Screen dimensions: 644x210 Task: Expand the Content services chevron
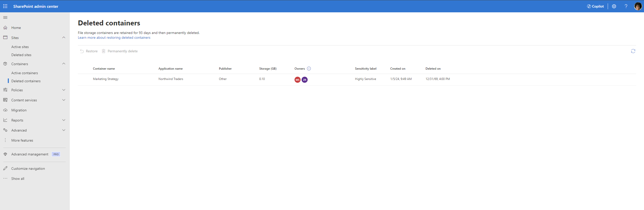64,100
